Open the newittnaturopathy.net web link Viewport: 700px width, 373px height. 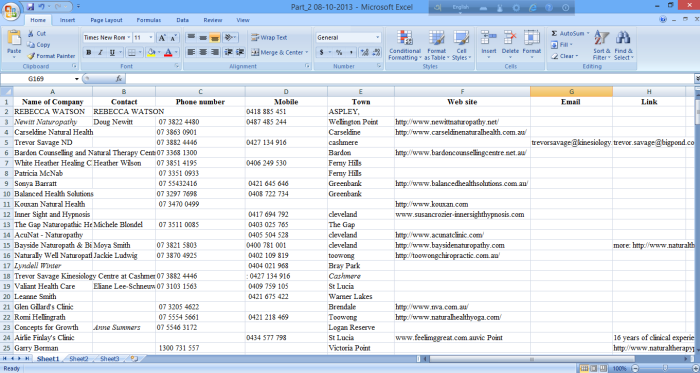click(x=447, y=122)
